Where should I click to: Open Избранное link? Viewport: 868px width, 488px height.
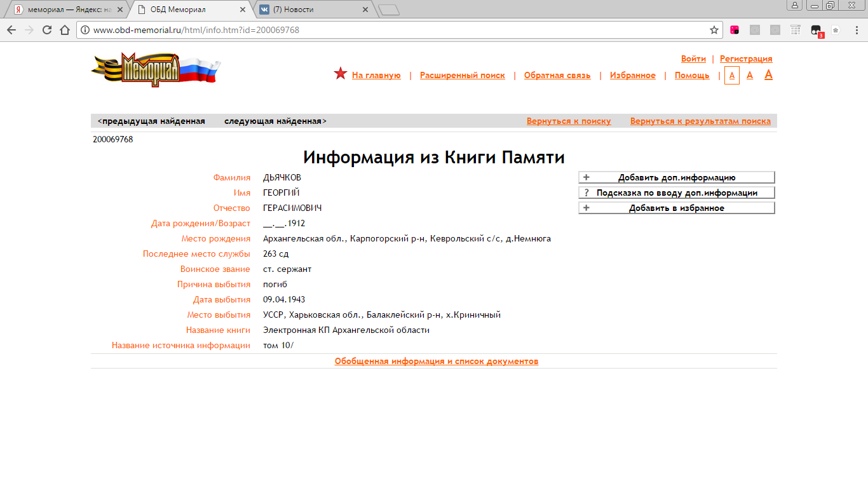pos(633,75)
